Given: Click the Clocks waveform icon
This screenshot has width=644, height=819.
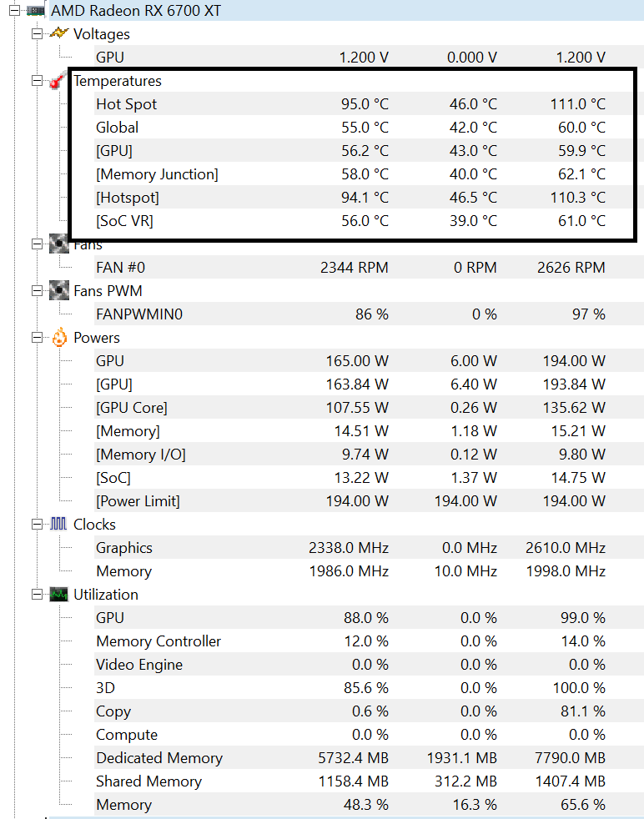Looking at the screenshot, I should pos(58,525).
